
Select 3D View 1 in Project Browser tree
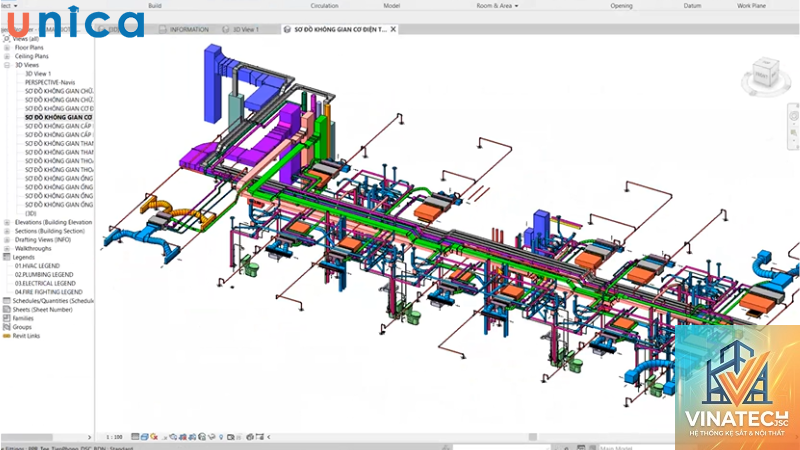click(38, 73)
